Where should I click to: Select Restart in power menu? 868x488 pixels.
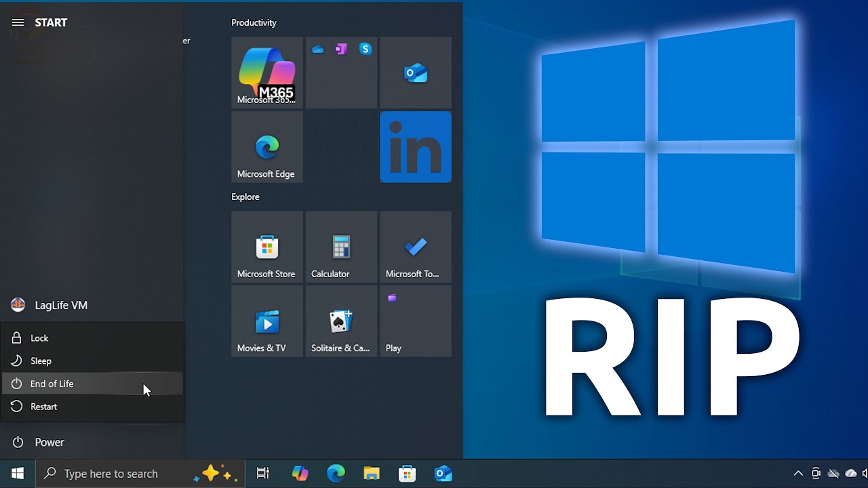92,407
